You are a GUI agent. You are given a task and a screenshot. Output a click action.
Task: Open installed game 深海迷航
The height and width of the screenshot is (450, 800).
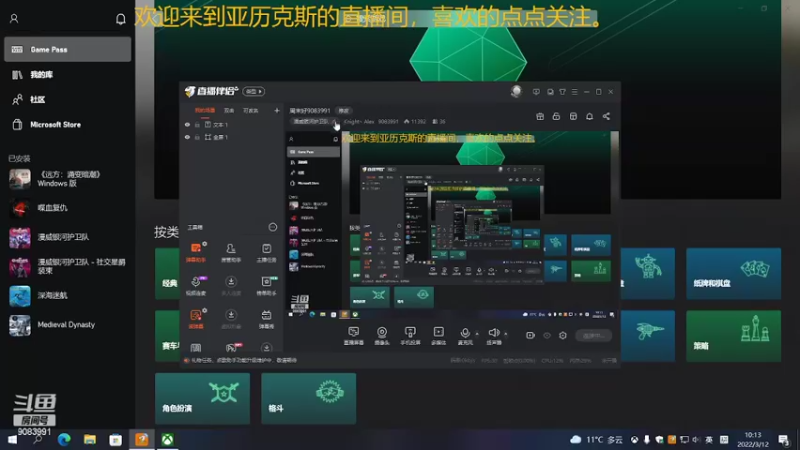point(67,295)
